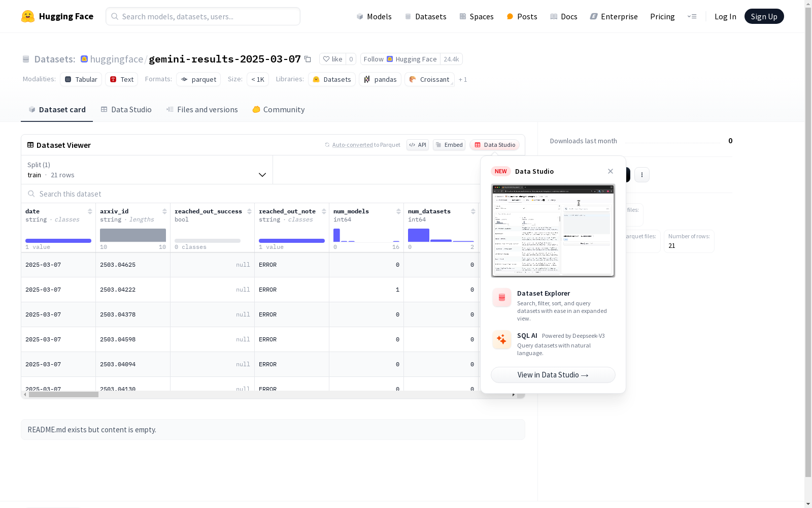Click the Hugging Face logo
The width and height of the screenshot is (812, 508).
(57, 16)
